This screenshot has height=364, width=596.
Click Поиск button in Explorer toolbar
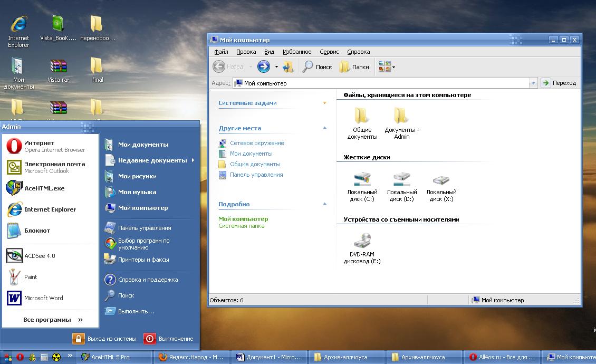(318, 67)
